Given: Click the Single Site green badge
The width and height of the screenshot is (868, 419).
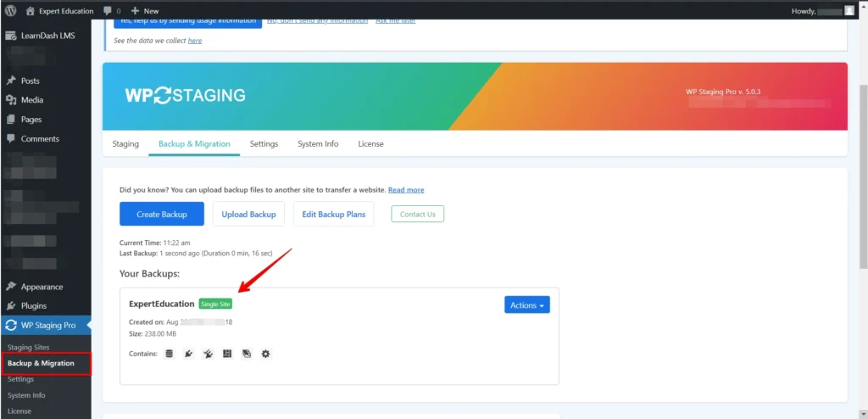Looking at the screenshot, I should (x=215, y=304).
